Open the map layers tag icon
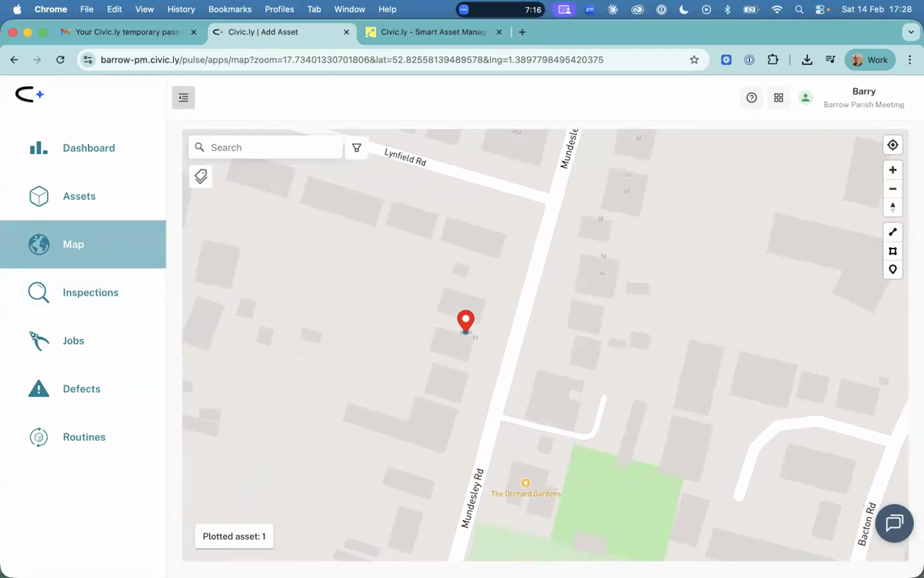Viewport: 924px width, 578px height. tap(201, 176)
